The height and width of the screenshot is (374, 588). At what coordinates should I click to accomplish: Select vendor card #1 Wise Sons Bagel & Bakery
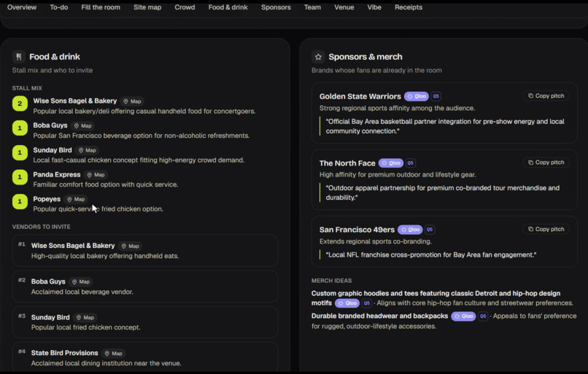click(x=145, y=250)
